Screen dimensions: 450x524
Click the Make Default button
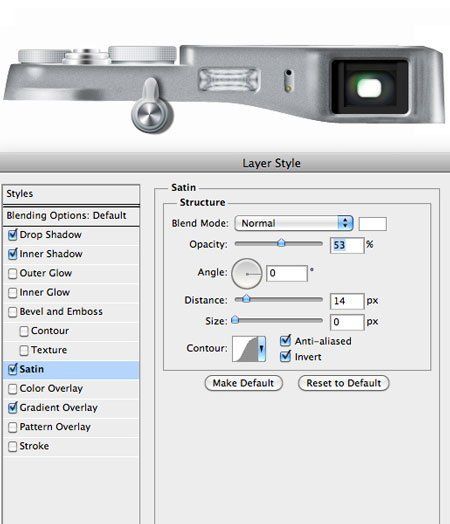244,383
